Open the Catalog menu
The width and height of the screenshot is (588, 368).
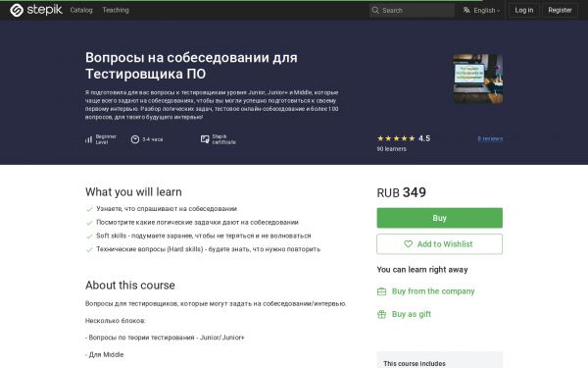(x=81, y=10)
